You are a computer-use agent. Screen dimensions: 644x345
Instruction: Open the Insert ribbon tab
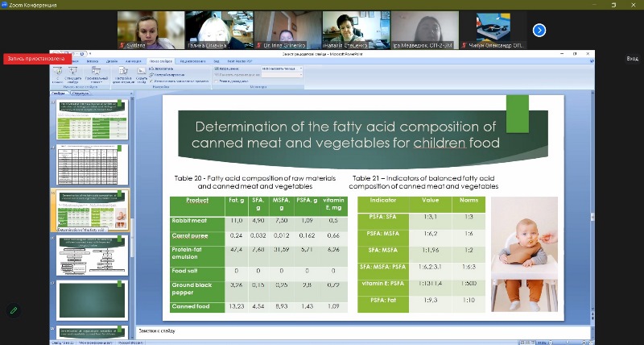tap(93, 60)
